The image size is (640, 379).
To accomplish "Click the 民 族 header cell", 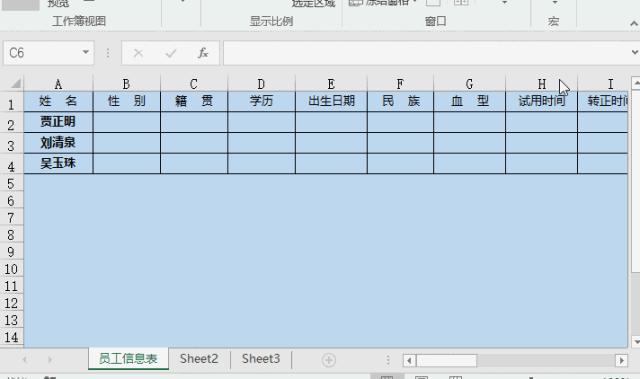I will 400,101.
